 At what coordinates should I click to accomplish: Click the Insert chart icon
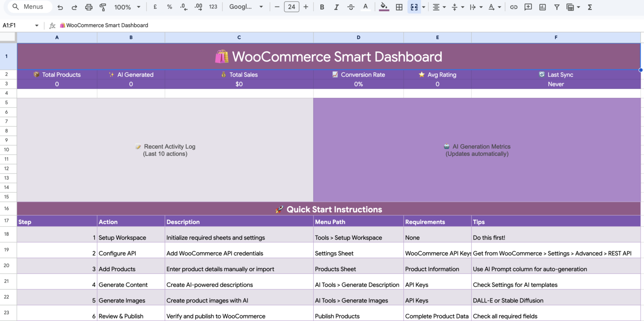pos(543,7)
